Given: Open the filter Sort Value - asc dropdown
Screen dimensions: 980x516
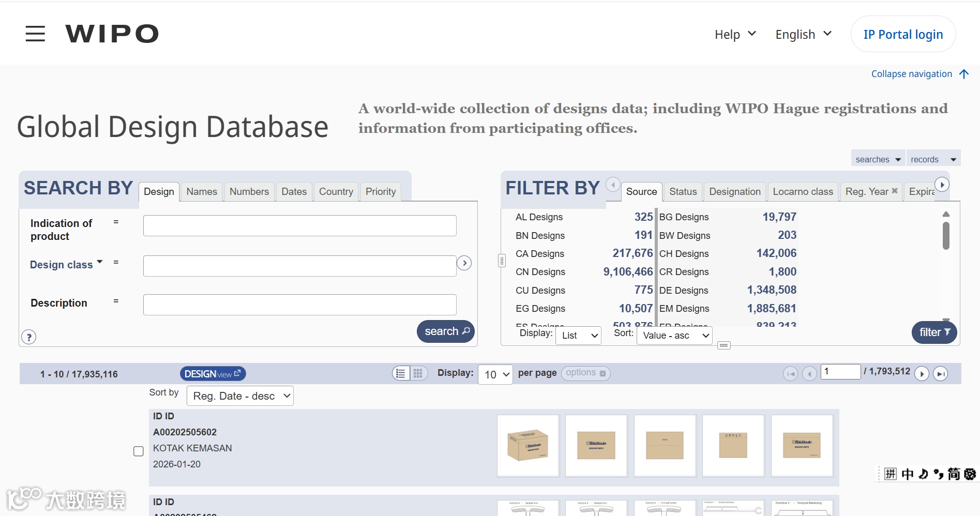Looking at the screenshot, I should [675, 336].
